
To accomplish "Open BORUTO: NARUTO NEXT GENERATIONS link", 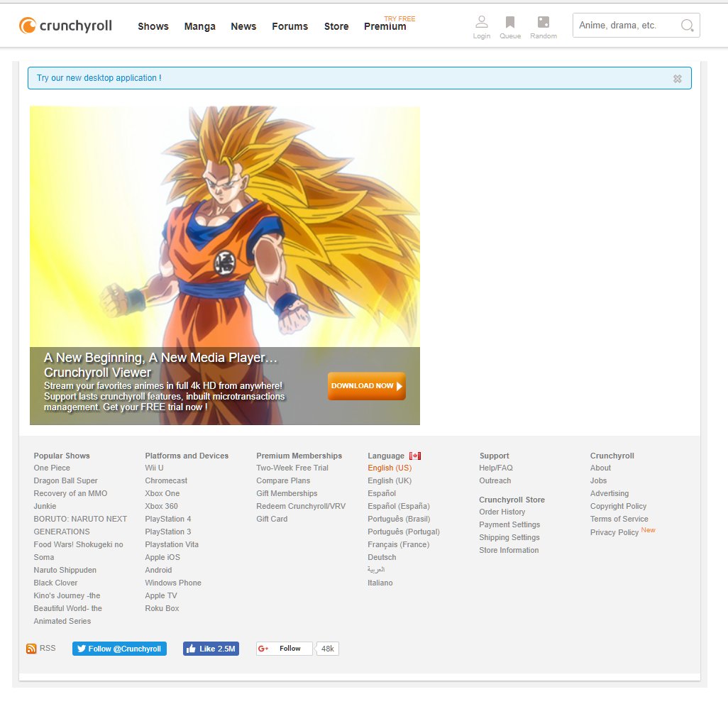I will [80, 525].
